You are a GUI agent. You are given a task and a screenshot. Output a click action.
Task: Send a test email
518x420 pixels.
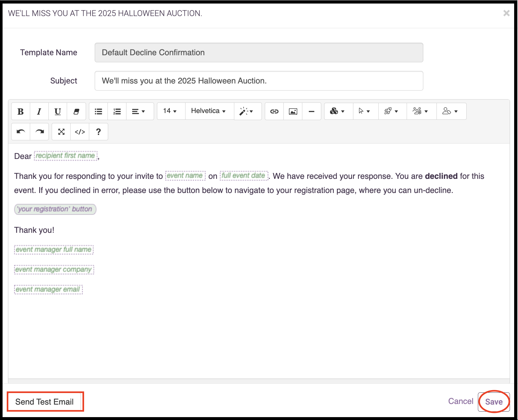point(45,402)
